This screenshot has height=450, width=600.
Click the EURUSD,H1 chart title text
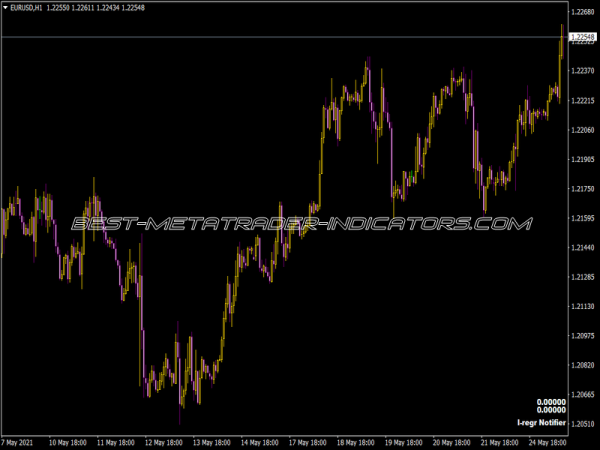(28, 8)
